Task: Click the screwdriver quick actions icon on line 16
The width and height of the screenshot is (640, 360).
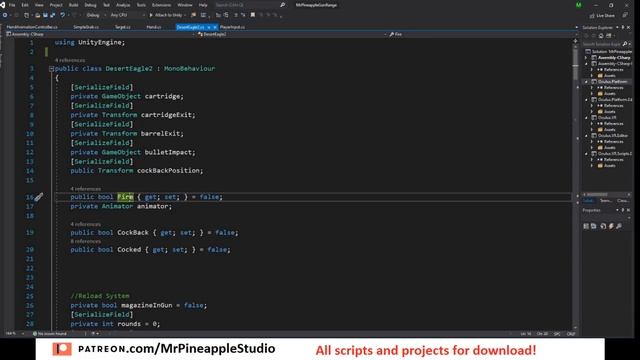Action: pos(39,197)
